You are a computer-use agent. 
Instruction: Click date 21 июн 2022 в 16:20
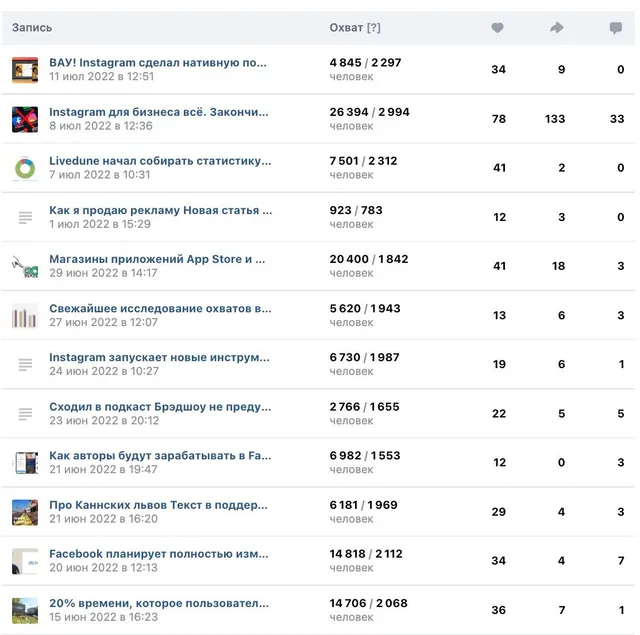[x=103, y=519]
